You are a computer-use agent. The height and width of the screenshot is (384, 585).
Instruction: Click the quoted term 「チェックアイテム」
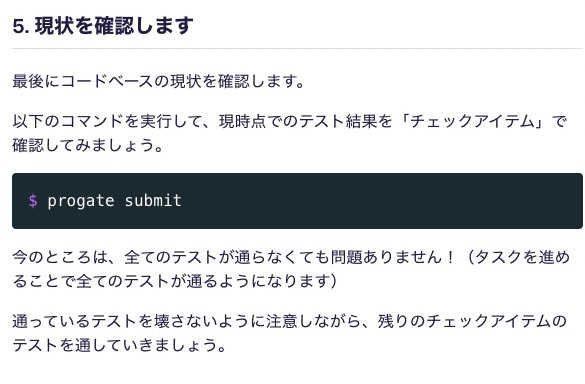click(x=472, y=121)
